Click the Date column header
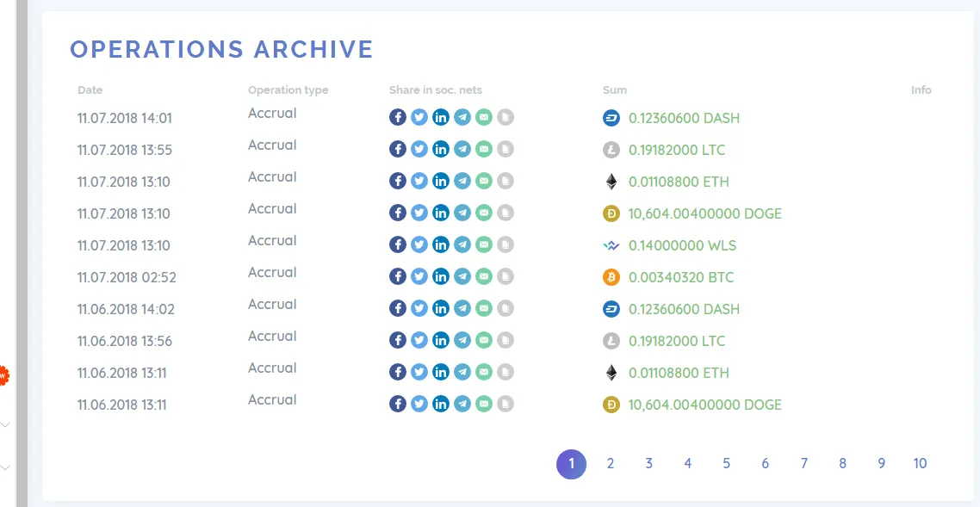This screenshot has width=980, height=507. 90,90
